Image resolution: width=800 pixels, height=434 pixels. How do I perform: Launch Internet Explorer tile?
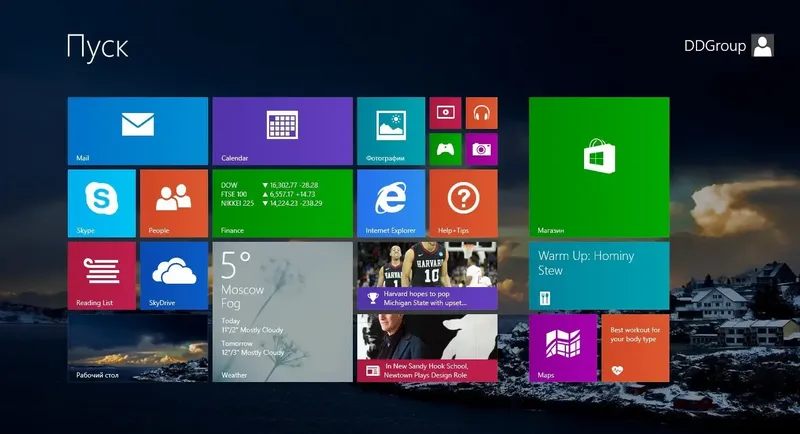point(391,203)
